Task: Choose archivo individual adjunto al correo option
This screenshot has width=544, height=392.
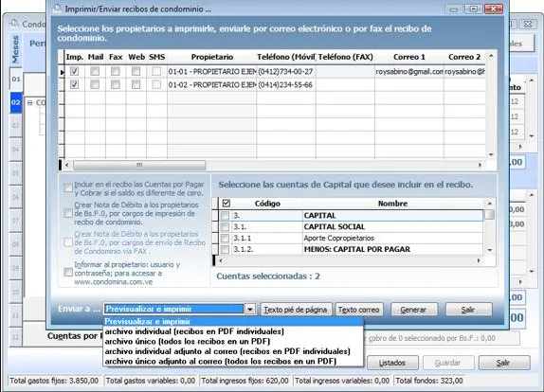Action: 227,351
